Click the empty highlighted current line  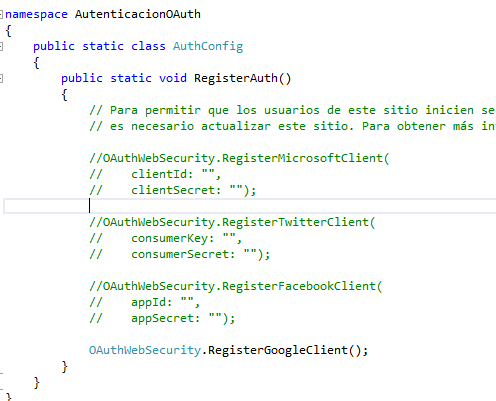249,206
